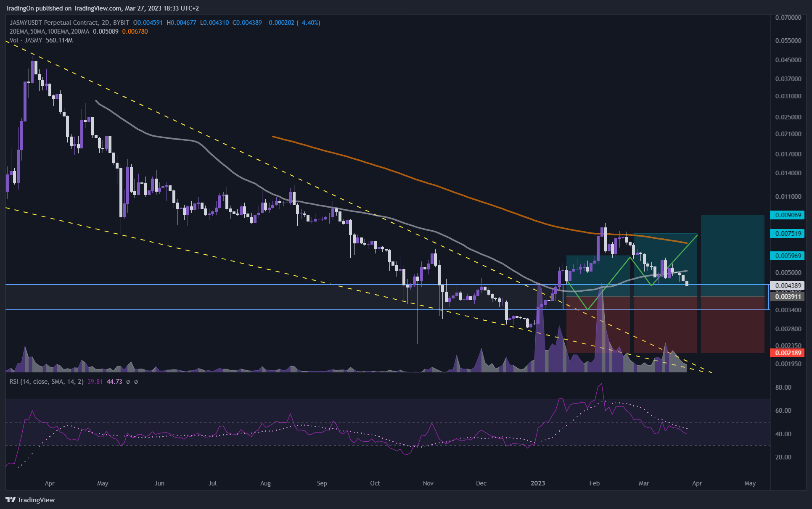Click the 0.009069 target price label
Screen dimensions: 812x509
(x=787, y=215)
